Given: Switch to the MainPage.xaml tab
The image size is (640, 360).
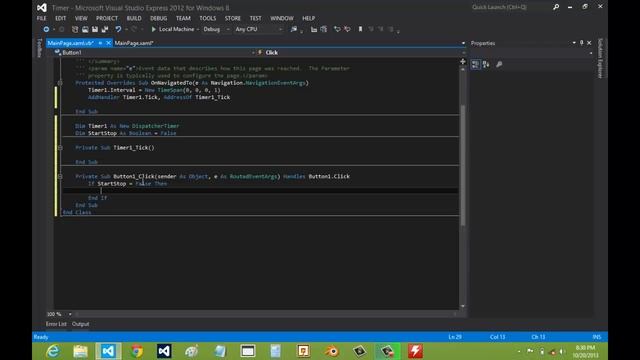Looking at the screenshot, I should tap(133, 43).
